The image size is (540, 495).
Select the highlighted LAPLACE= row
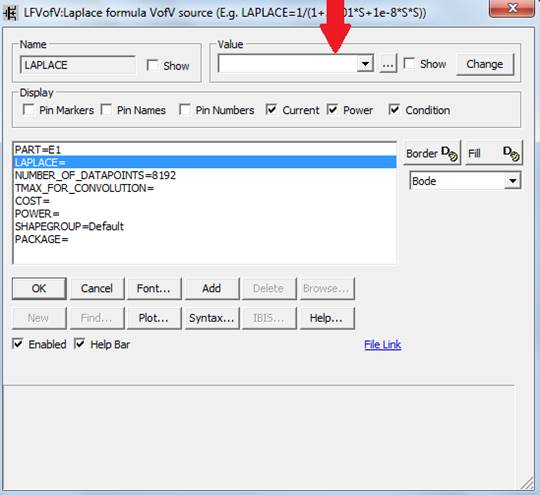click(205, 162)
